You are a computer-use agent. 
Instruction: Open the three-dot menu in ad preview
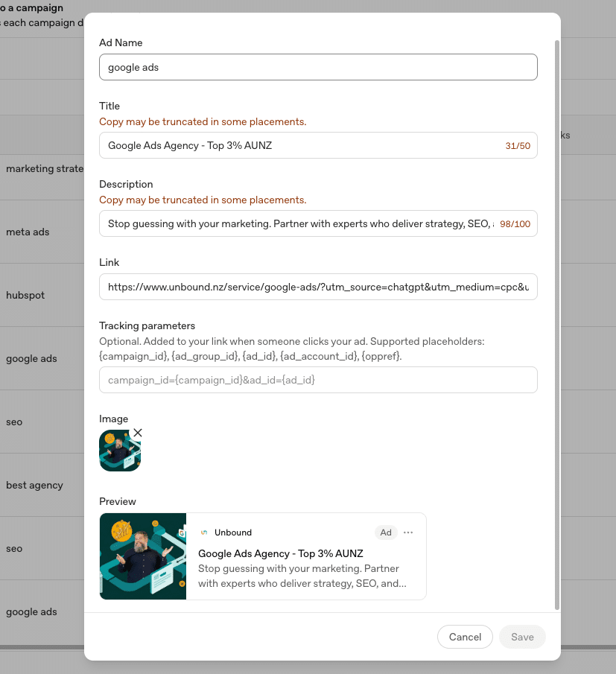[408, 532]
